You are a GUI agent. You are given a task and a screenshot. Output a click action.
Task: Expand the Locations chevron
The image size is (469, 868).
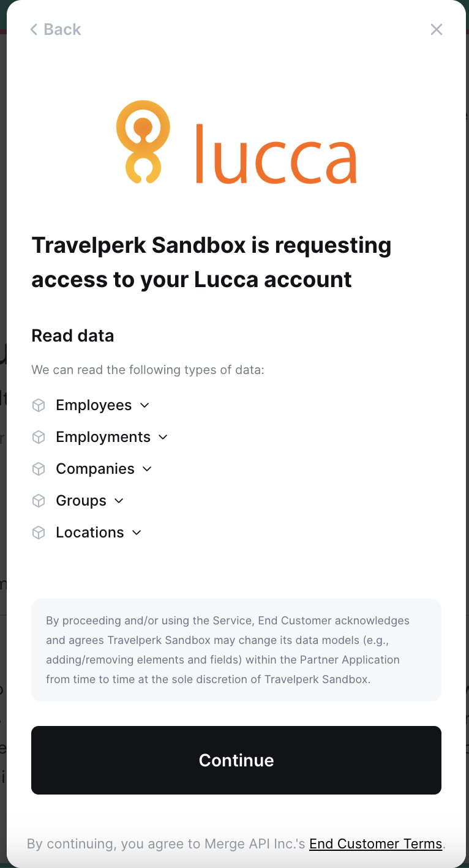137,533
